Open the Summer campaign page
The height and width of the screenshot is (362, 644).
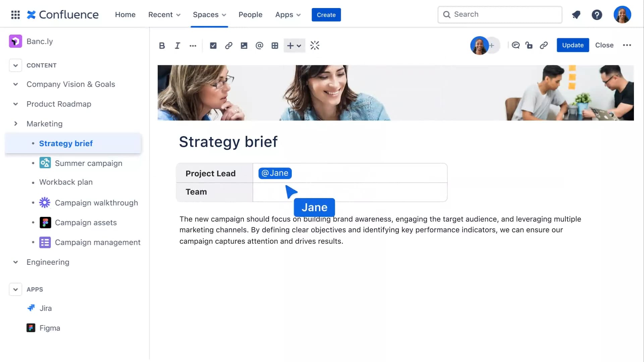(88, 163)
